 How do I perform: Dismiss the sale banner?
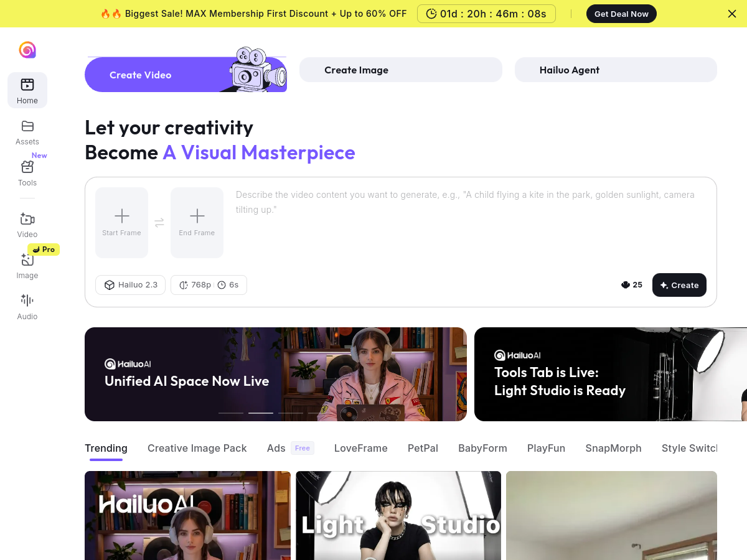[x=732, y=14]
